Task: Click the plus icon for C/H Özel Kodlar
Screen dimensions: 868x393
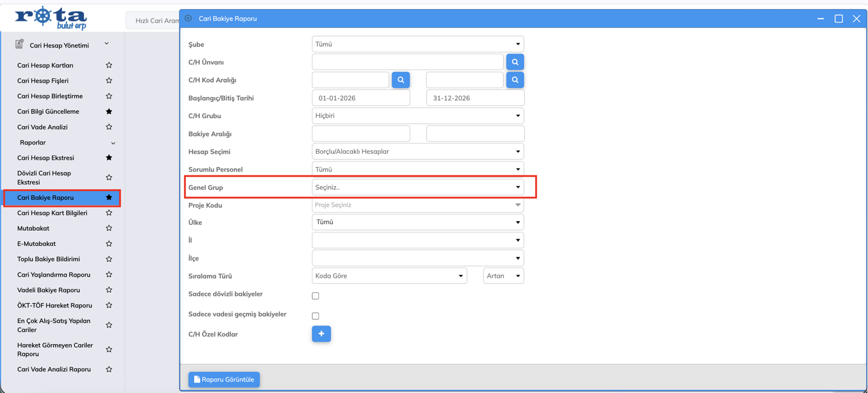Action: [321, 334]
